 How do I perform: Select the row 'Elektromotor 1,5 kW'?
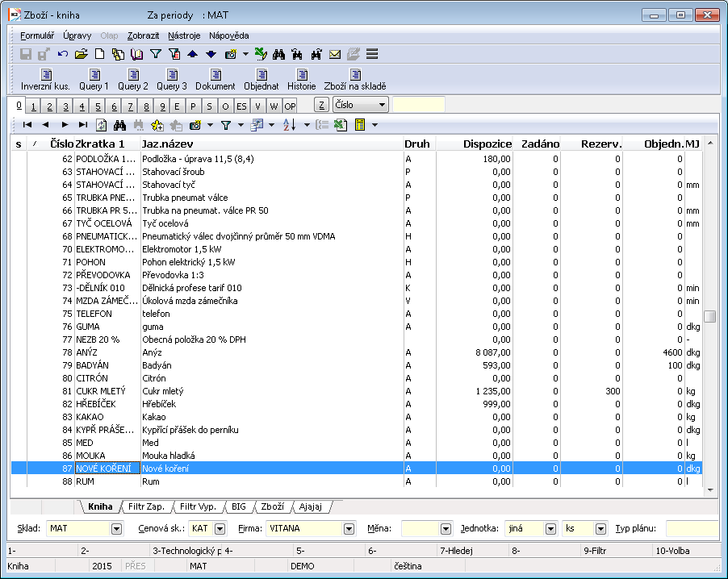tap(356, 249)
